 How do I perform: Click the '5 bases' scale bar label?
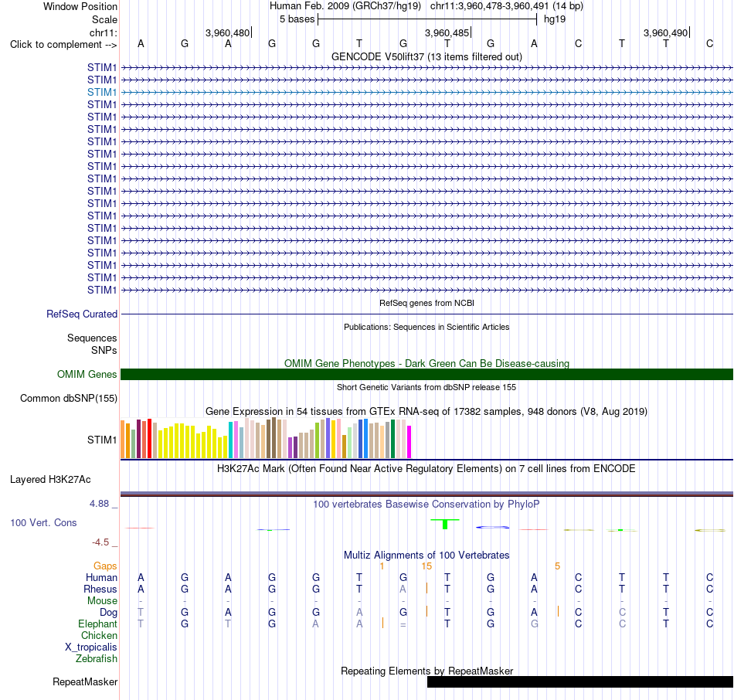(x=297, y=19)
